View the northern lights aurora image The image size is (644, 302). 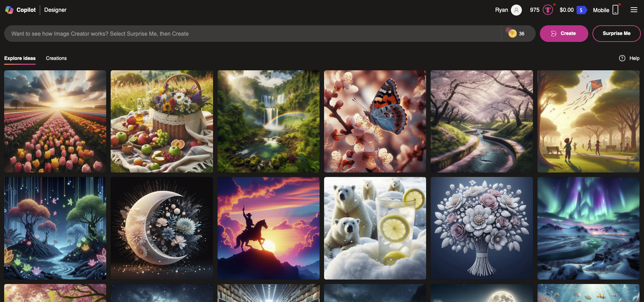pos(588,228)
